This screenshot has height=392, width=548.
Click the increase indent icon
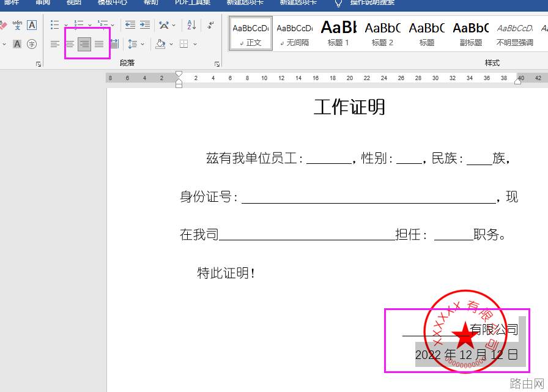click(x=145, y=25)
